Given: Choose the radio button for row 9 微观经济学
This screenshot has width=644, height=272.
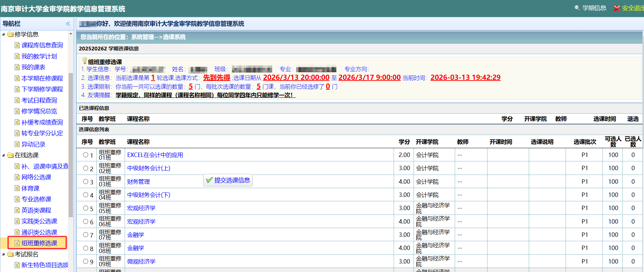Looking at the screenshot, I should (85, 262).
